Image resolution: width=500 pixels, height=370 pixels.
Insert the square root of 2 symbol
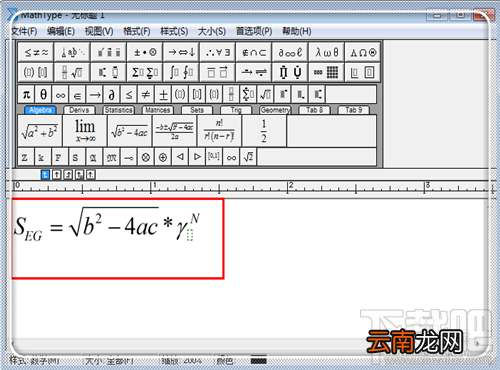249,157
